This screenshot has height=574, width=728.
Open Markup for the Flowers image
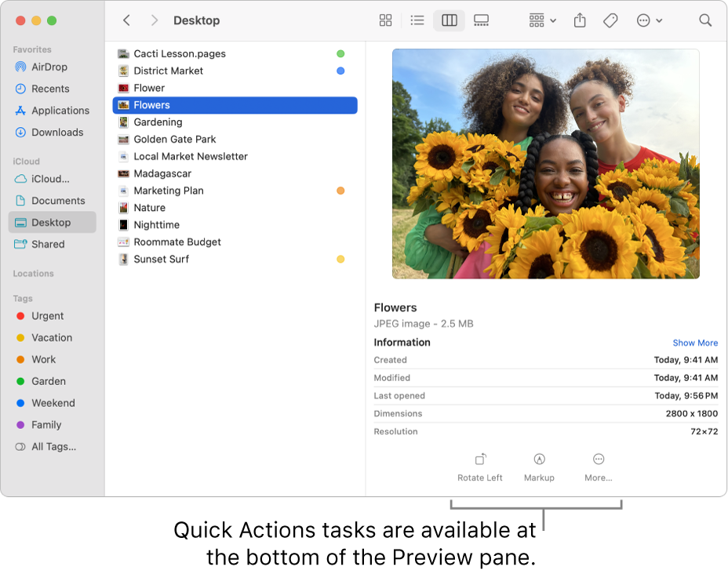pos(539,467)
